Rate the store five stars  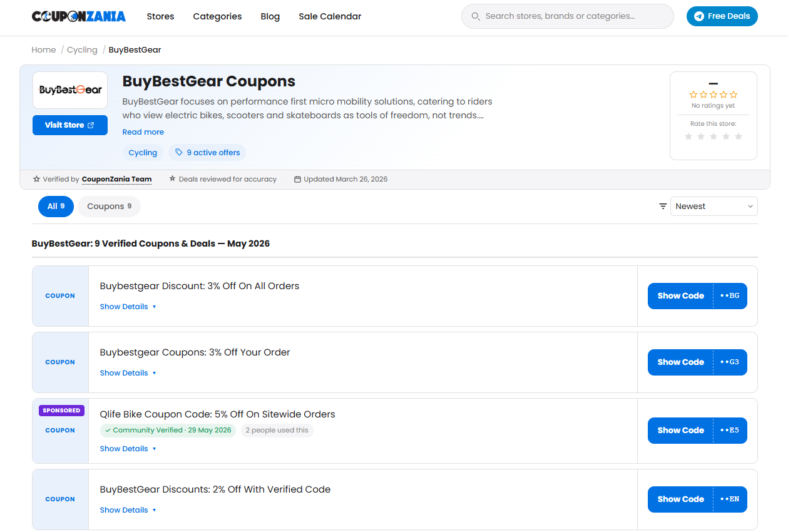(739, 136)
